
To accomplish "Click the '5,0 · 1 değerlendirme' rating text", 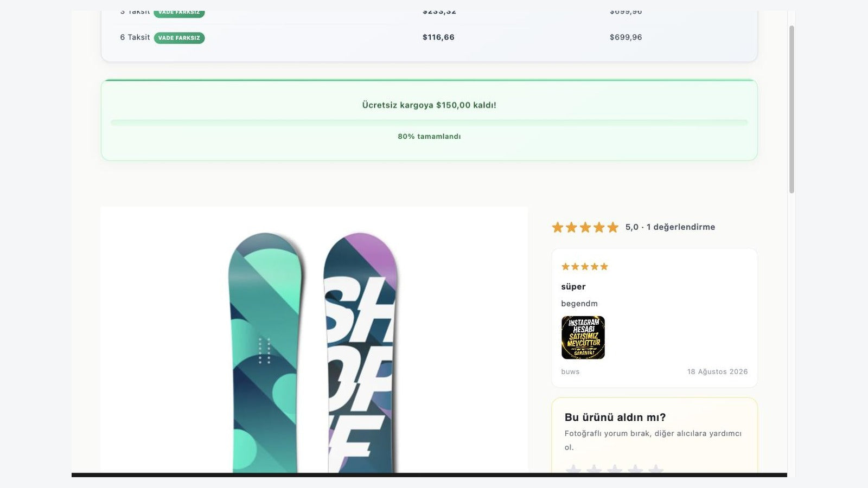I will pyautogui.click(x=670, y=227).
